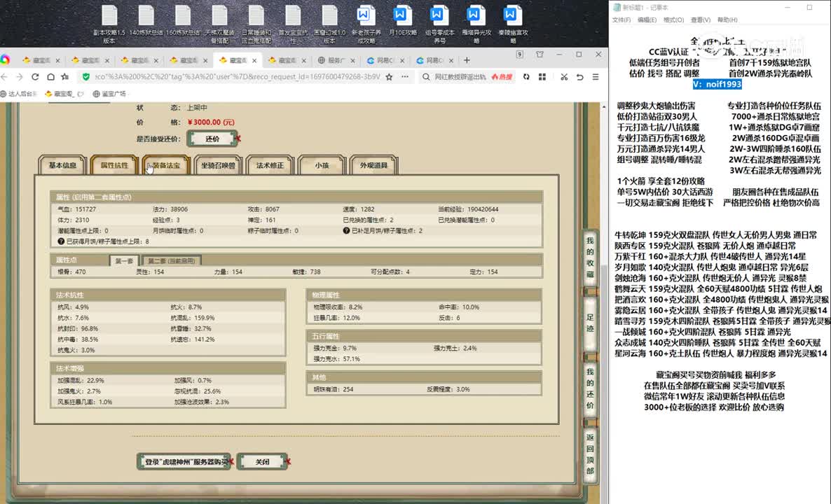
Task: Select 第二套 (当前启用) attribute set
Action: pos(171,260)
